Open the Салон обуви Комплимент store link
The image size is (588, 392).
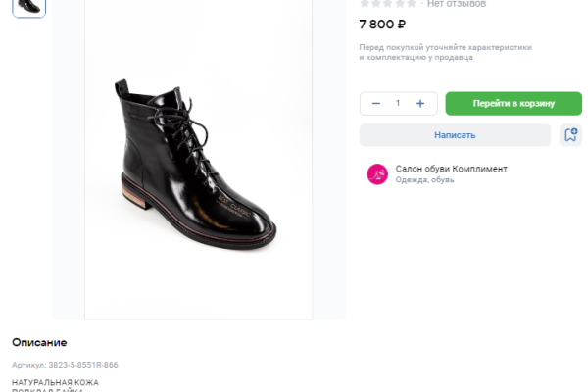tap(451, 169)
